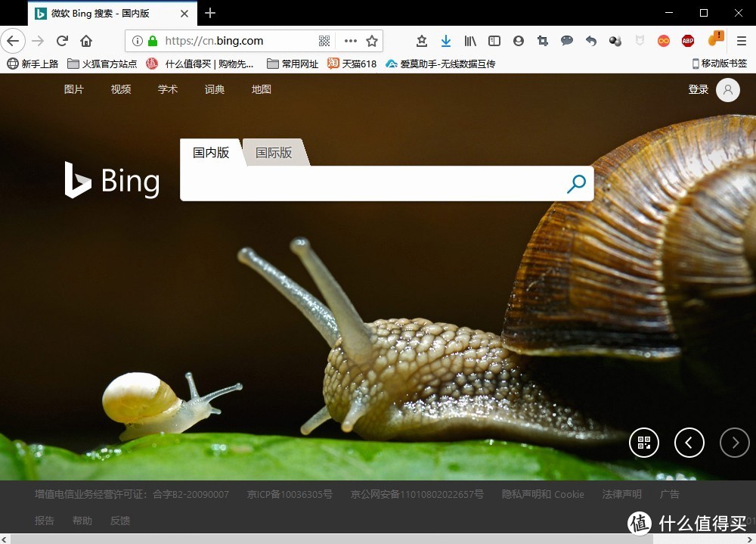Open the 词典 dictionary section
This screenshot has height=544, width=756.
click(x=214, y=89)
